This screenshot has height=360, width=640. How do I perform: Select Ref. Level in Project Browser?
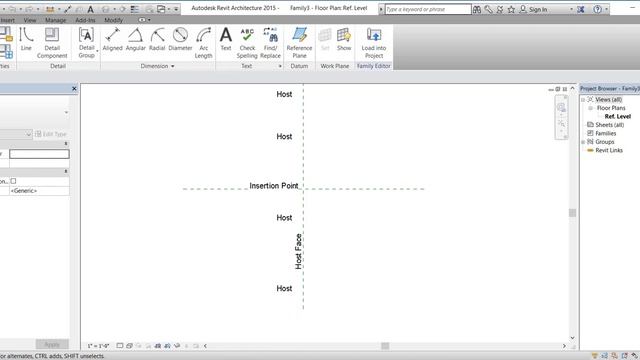pyautogui.click(x=618, y=116)
